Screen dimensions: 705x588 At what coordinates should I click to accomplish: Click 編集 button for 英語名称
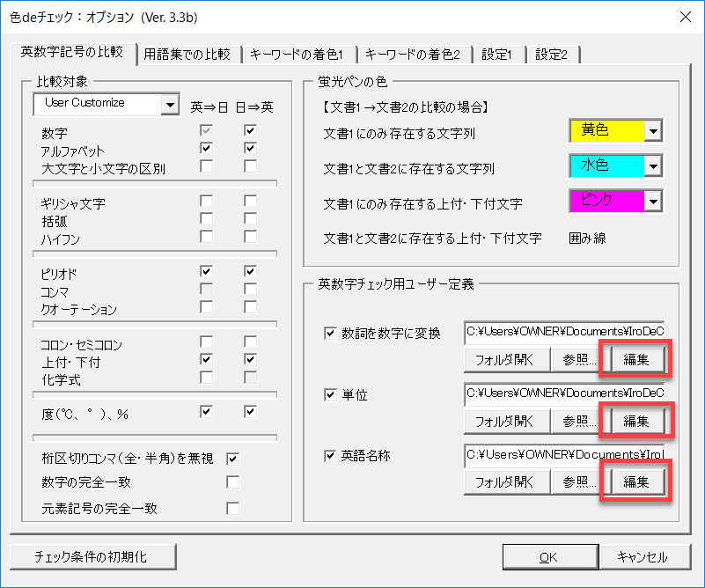tap(636, 481)
